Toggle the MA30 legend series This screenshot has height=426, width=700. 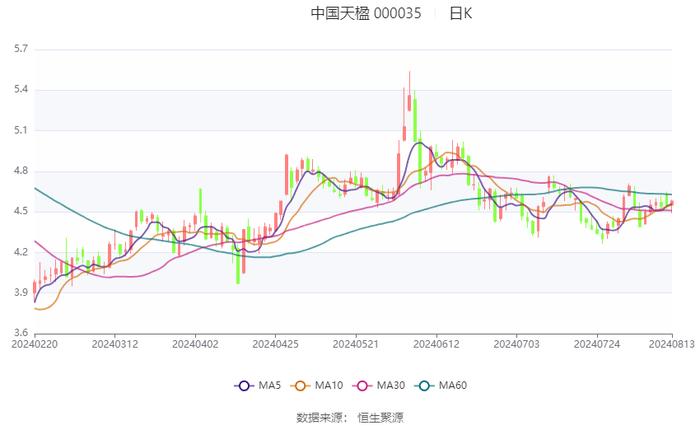click(x=379, y=385)
